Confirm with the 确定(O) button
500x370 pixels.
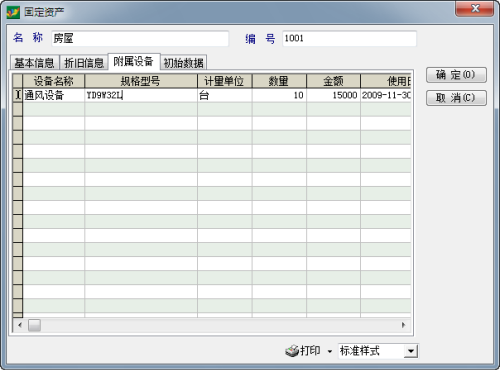(x=456, y=75)
